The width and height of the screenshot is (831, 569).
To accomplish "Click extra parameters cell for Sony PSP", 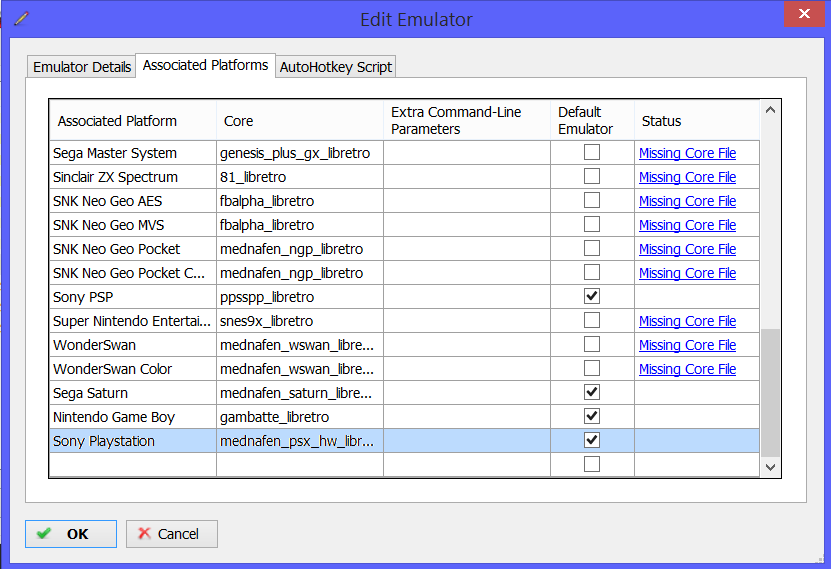I will 467,297.
